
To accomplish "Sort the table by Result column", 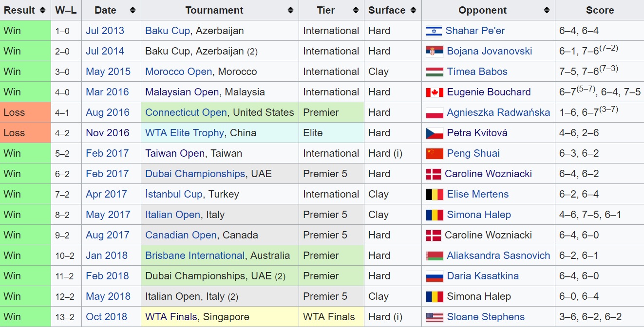I will [x=43, y=10].
